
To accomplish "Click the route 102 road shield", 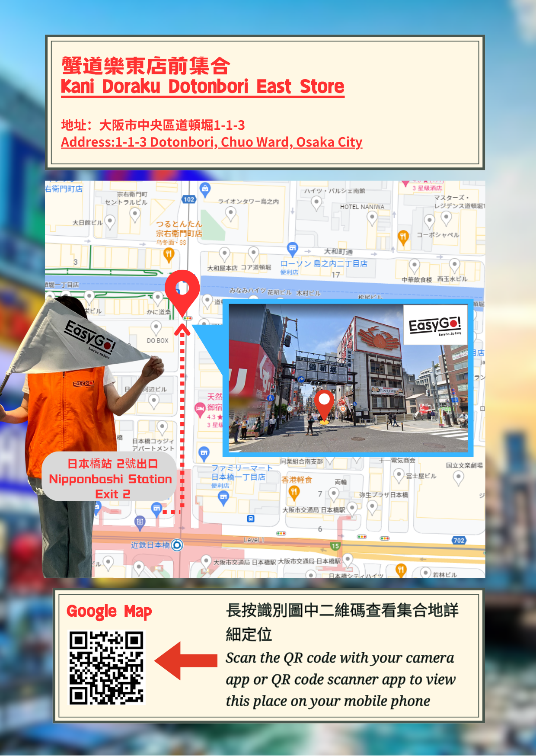I will point(188,199).
